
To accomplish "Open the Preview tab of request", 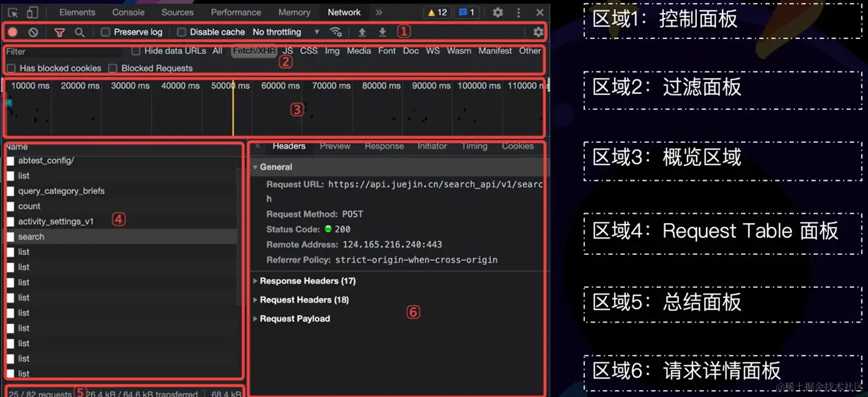I will pyautogui.click(x=335, y=146).
